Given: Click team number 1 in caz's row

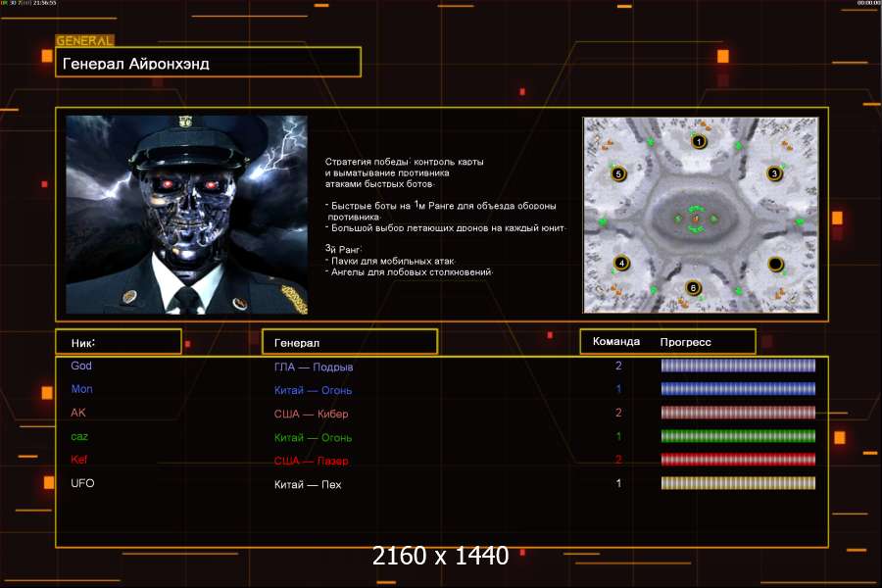Looking at the screenshot, I should (x=618, y=436).
